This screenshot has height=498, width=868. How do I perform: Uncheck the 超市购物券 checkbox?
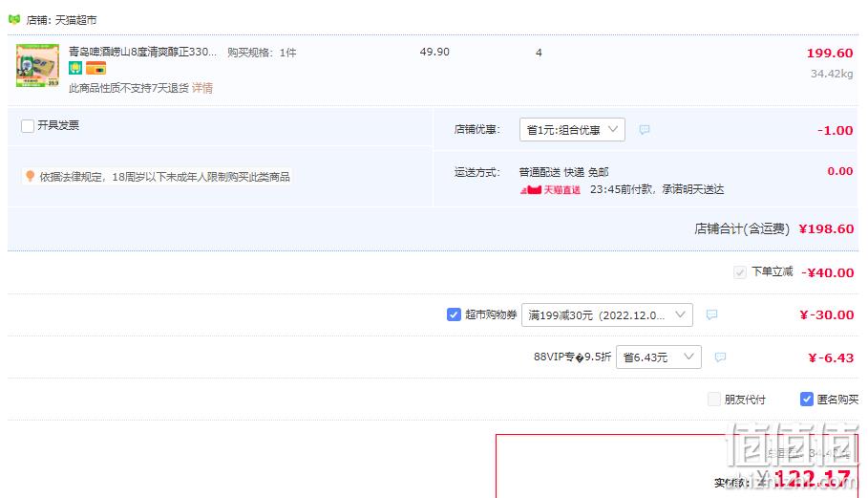tap(454, 314)
